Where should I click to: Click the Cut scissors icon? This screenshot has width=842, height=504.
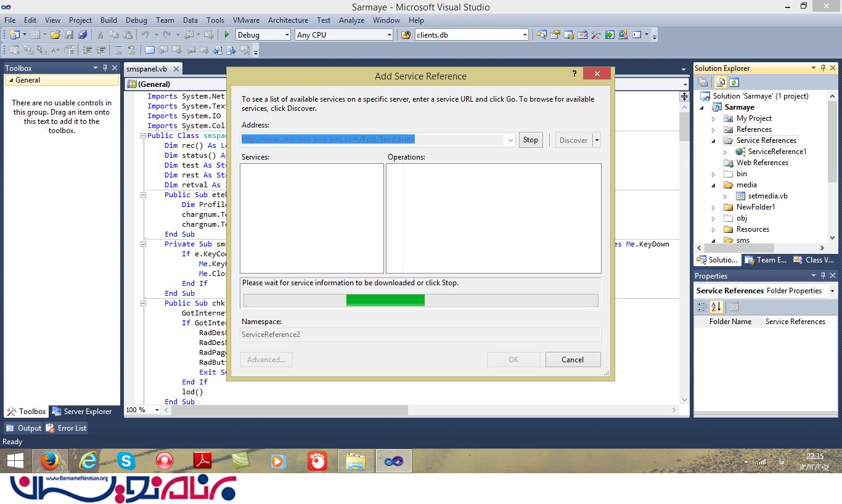100,35
